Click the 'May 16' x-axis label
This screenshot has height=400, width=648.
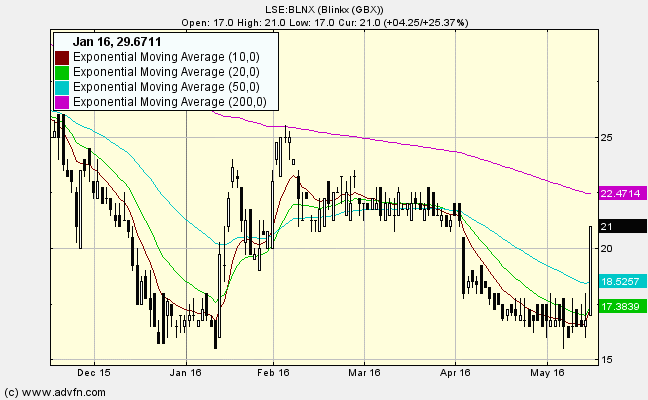[547, 373]
